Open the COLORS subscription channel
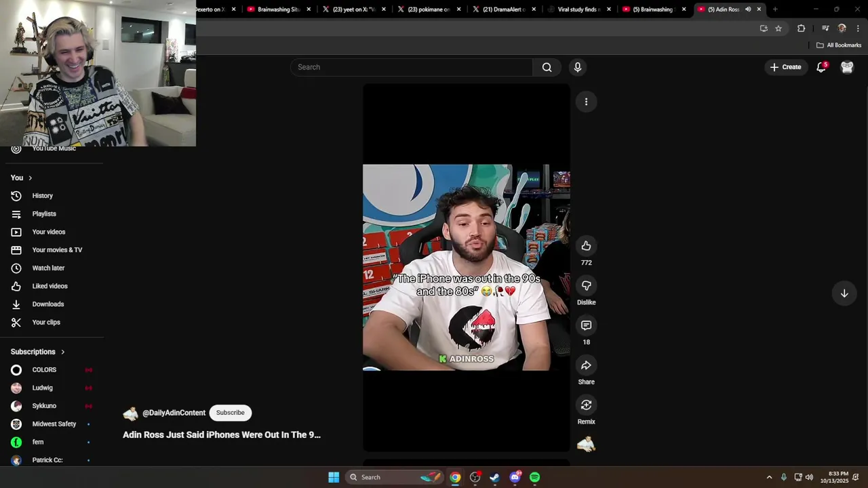The width and height of the screenshot is (868, 488). [x=52, y=370]
